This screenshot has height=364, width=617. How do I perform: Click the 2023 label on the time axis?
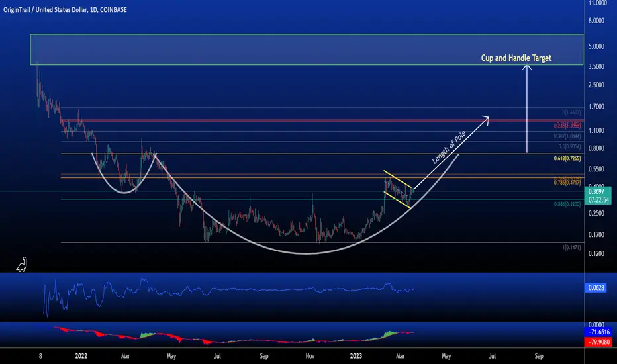tap(356, 356)
